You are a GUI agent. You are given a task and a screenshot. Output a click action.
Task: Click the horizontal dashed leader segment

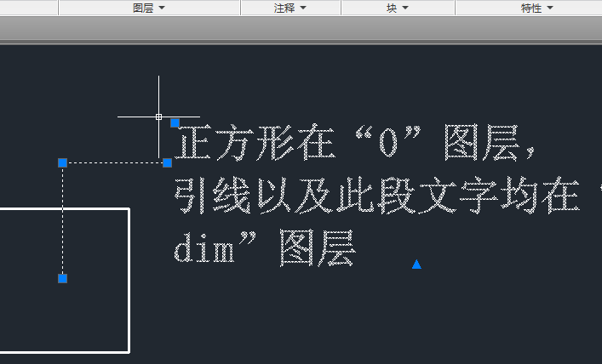(x=115, y=163)
